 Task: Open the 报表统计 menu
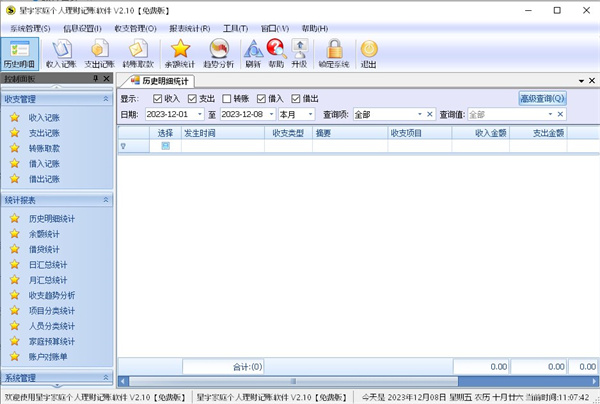pos(190,28)
